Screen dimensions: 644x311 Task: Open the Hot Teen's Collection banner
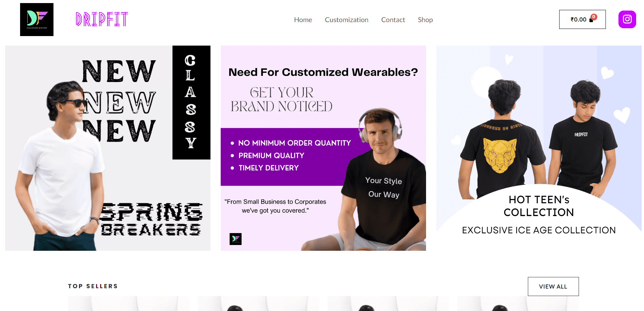click(539, 148)
